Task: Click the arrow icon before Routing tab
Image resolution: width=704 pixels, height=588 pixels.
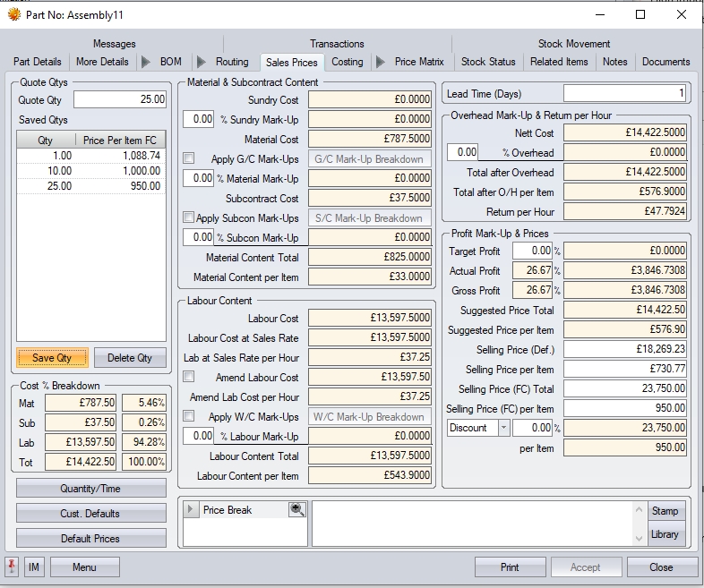Action: 202,62
